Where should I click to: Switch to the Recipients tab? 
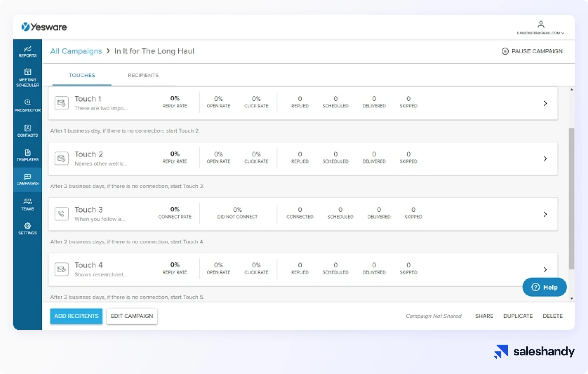(x=143, y=75)
